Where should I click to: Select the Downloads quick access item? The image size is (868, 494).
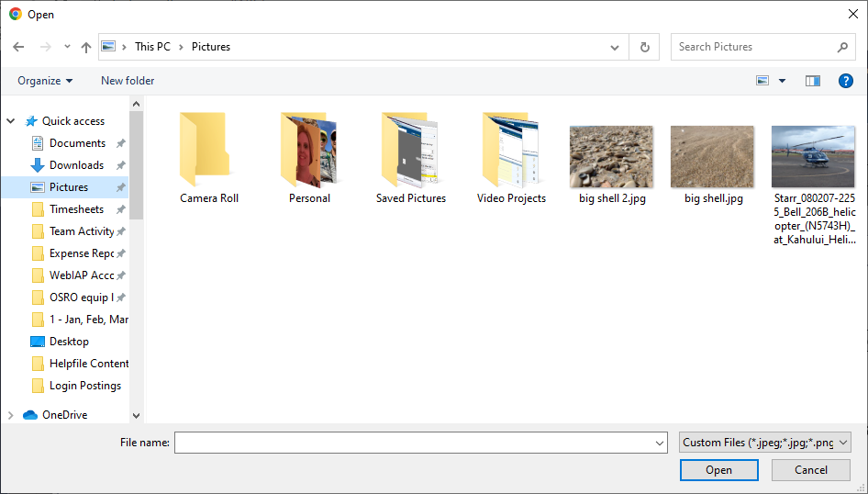(76, 165)
